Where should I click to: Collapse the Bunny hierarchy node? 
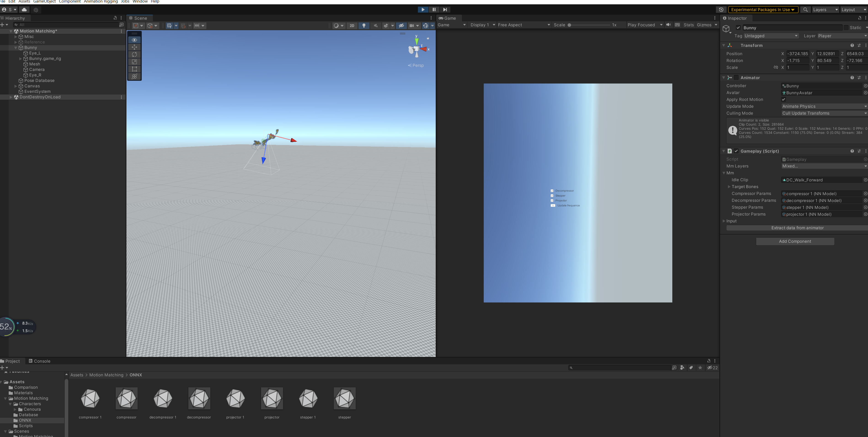pyautogui.click(x=16, y=48)
